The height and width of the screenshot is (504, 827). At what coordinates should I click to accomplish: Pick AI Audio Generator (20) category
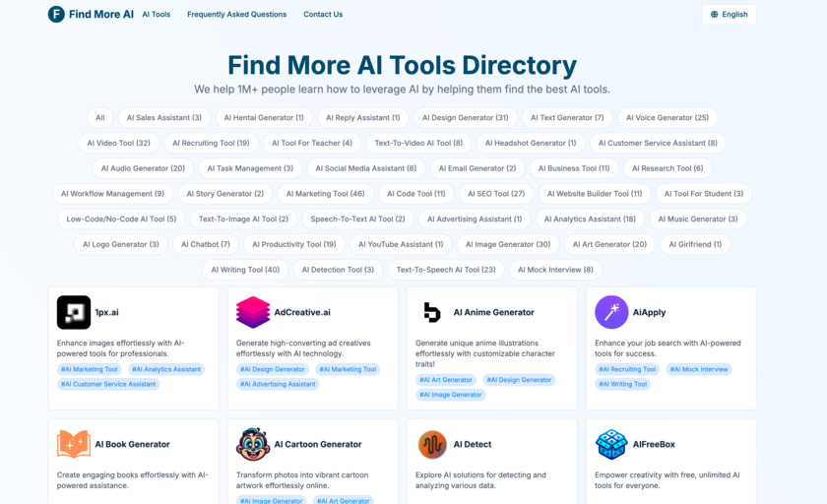[143, 168]
